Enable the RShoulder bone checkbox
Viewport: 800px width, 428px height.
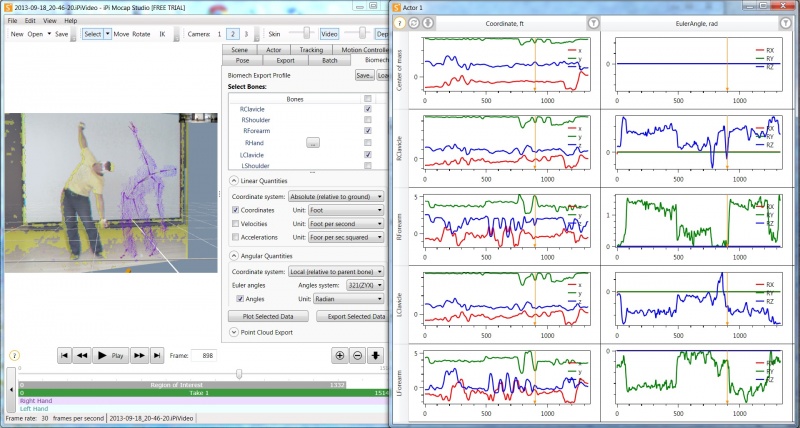(367, 120)
